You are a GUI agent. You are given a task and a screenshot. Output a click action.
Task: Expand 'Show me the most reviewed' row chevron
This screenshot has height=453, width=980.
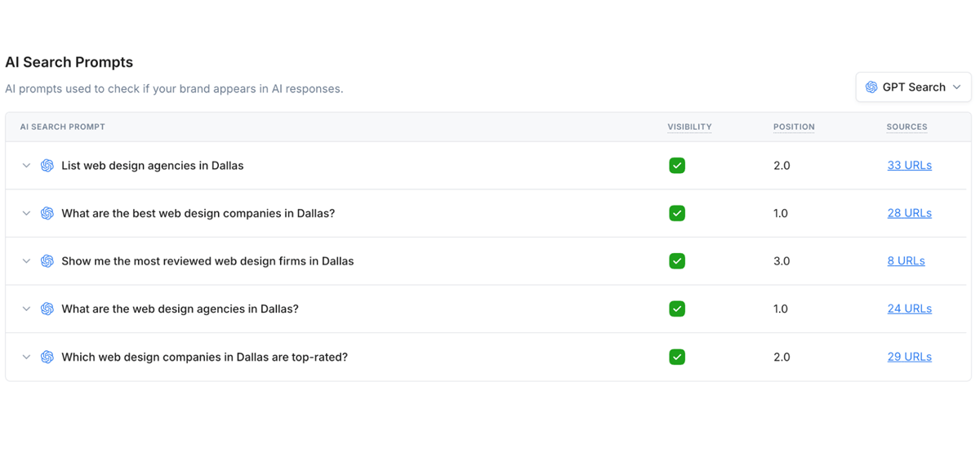[26, 261]
